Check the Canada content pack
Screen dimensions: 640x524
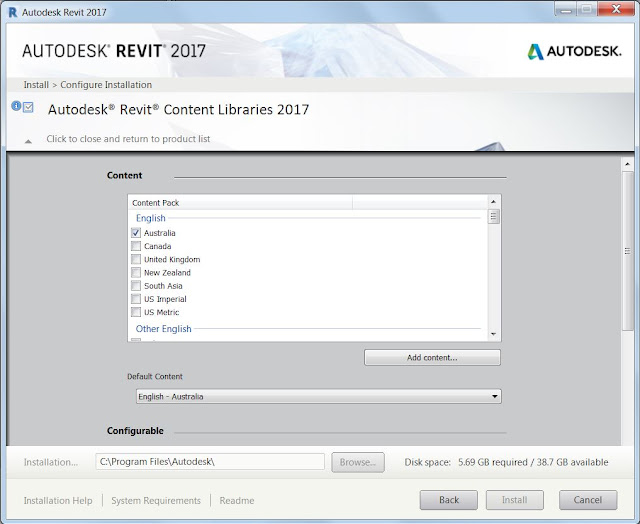pos(136,246)
